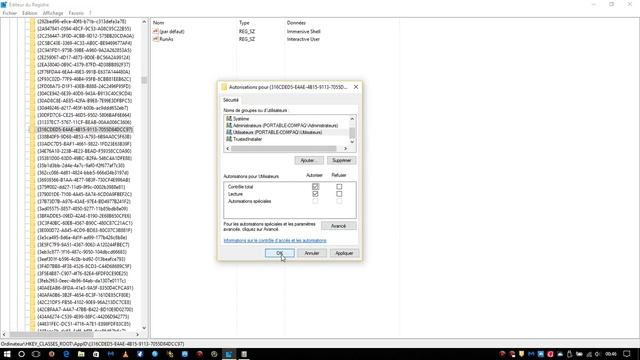
Task: Click folder icon in Autorisations dialog title
Action: click(x=224, y=87)
